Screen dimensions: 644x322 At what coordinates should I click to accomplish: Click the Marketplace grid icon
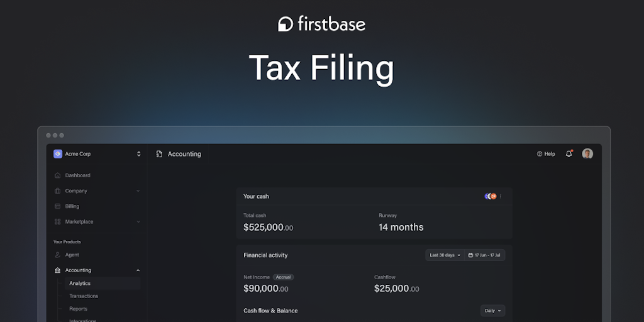[x=58, y=222]
